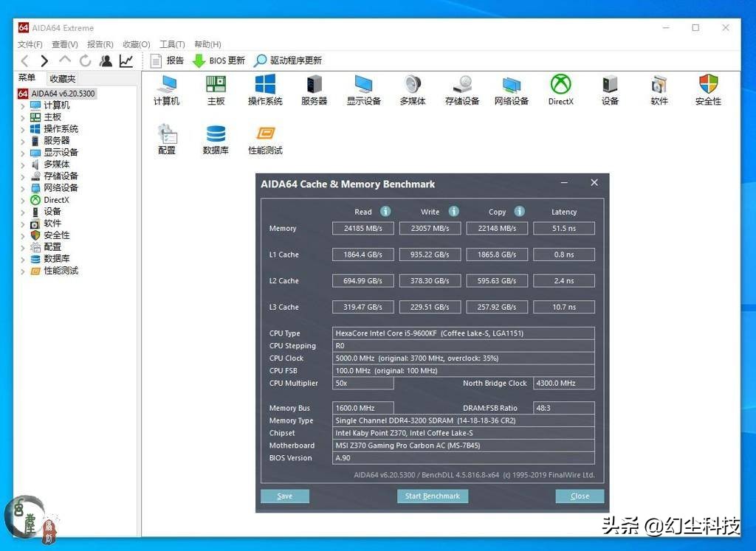
Task: Click the Read info icon
Action: pyautogui.click(x=387, y=212)
